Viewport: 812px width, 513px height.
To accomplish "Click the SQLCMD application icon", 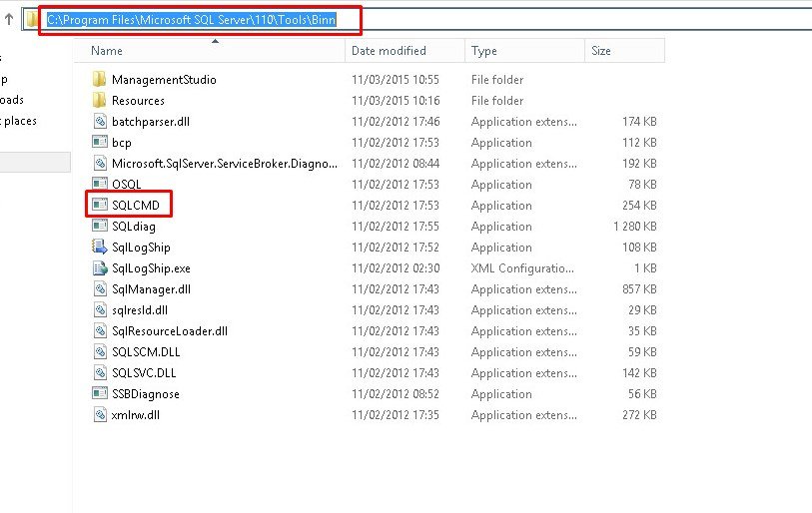I will 99,206.
